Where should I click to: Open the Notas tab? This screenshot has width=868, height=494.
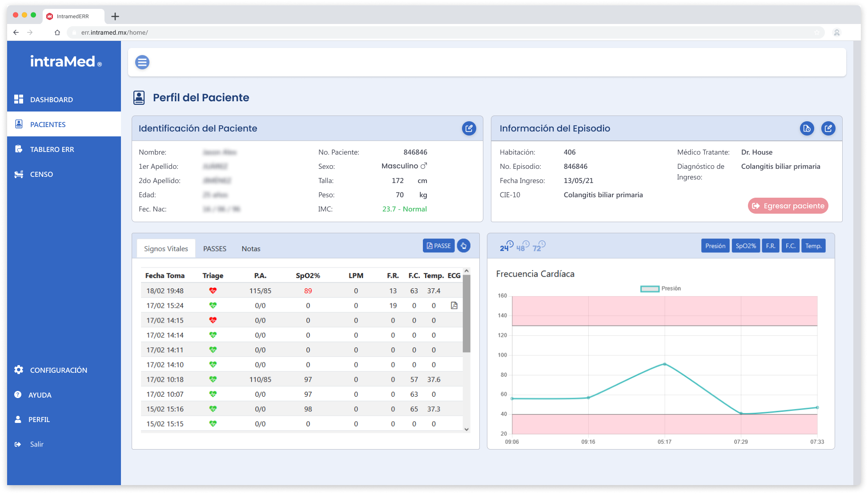(x=251, y=249)
